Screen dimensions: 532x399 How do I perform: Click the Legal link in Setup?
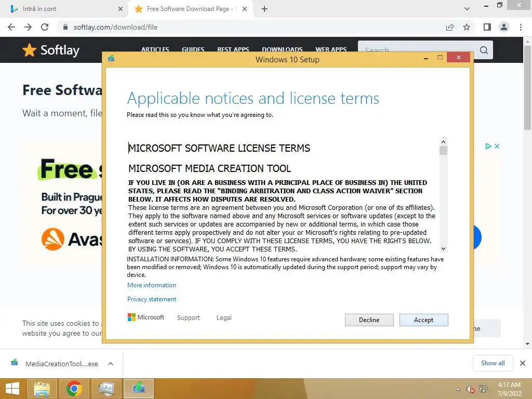click(224, 317)
